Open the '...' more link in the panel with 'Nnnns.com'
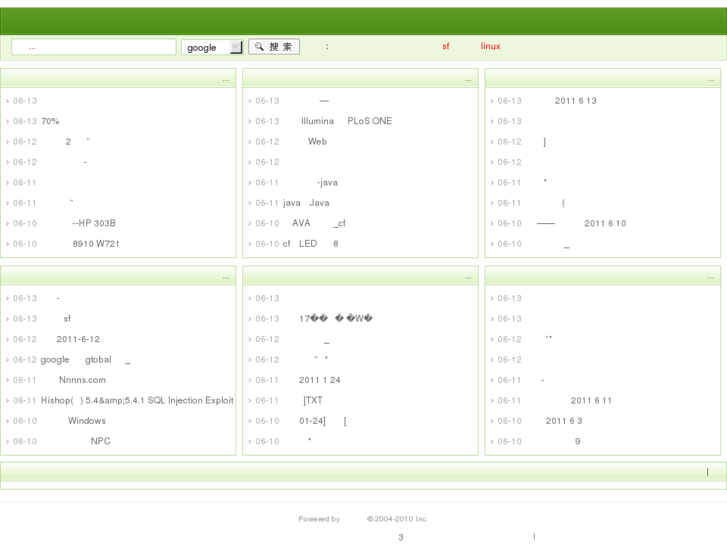727x545 pixels. (x=226, y=278)
